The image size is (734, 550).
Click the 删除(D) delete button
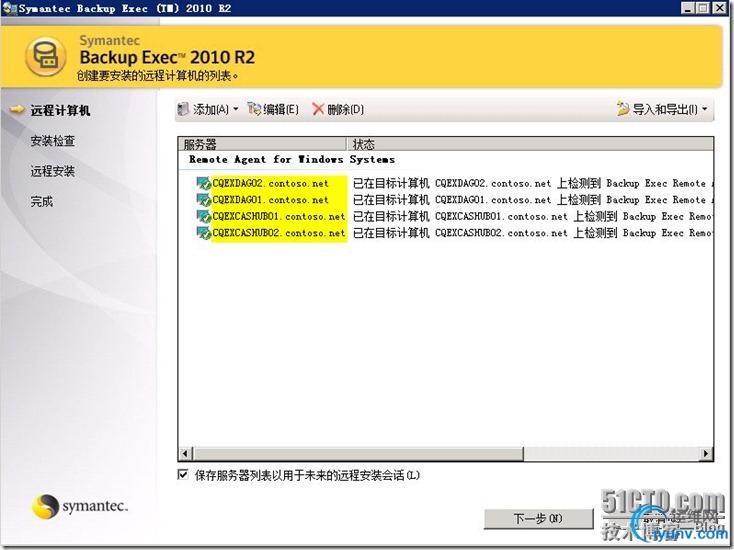(x=338, y=110)
